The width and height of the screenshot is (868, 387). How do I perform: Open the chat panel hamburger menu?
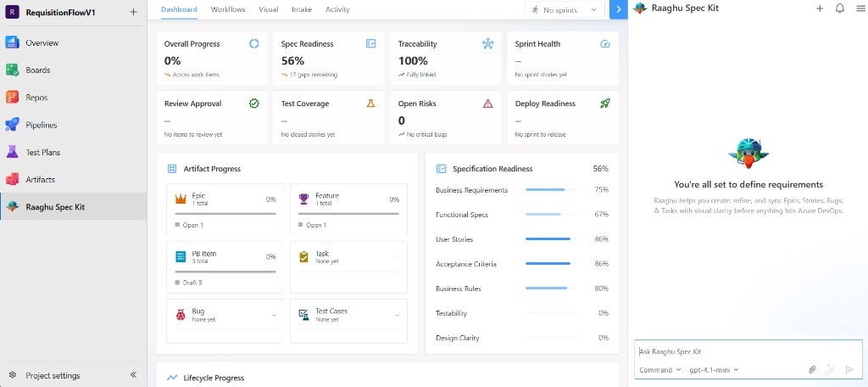click(860, 8)
